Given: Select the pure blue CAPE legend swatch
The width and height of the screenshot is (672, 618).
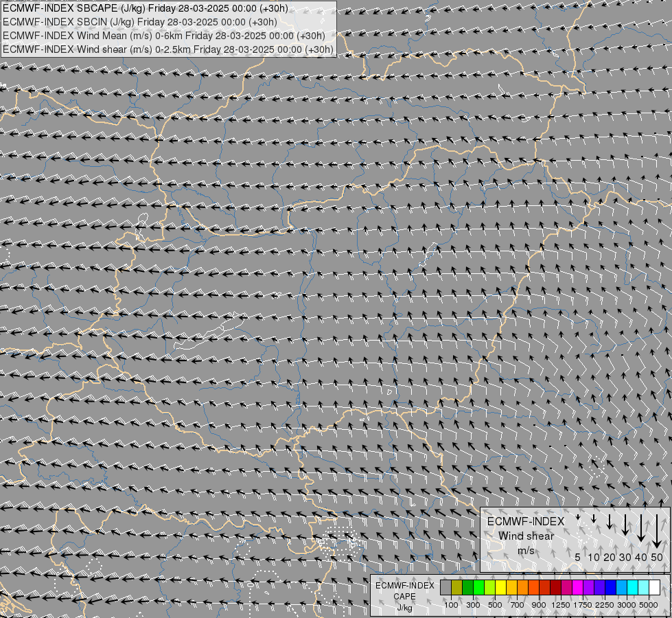Looking at the screenshot, I should click(611, 587).
